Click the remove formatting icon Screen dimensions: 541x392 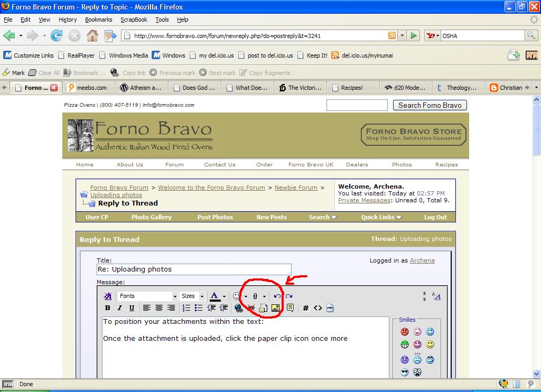pos(108,296)
